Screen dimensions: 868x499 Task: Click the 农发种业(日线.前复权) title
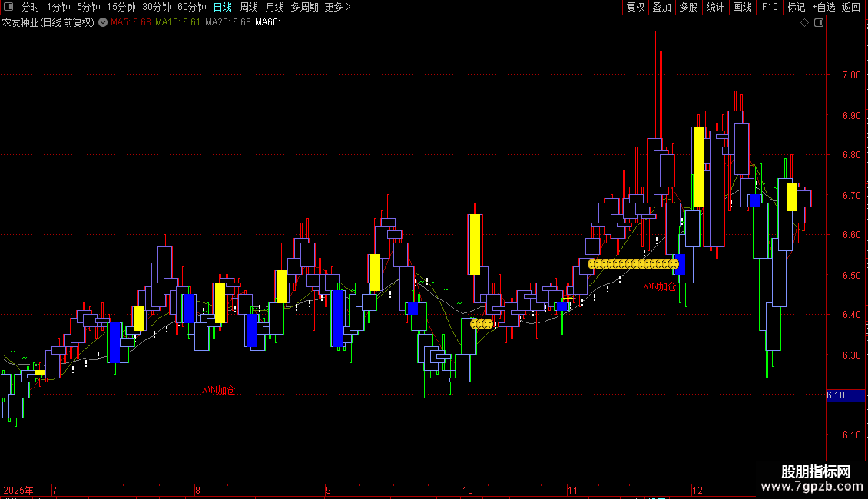tap(48, 23)
